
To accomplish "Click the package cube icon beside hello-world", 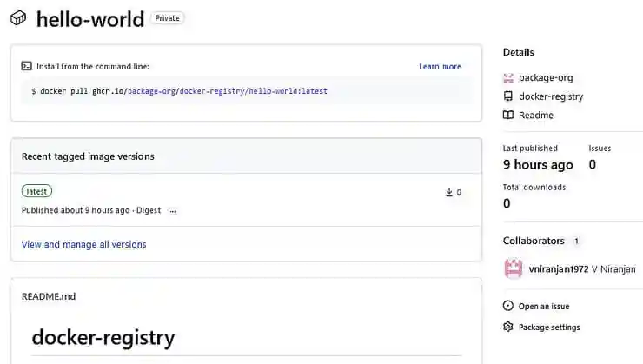I will tap(18, 18).
